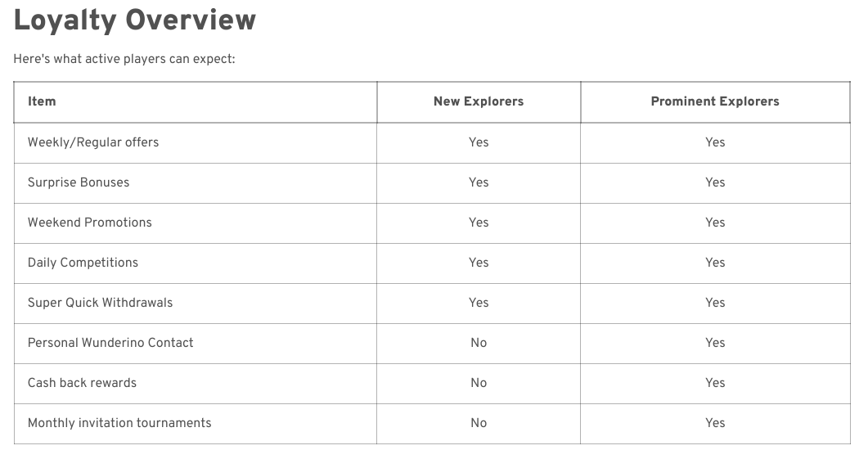This screenshot has width=868, height=459.
Task: Click New Explorers "No" for Cash back rewards
Action: 479,383
